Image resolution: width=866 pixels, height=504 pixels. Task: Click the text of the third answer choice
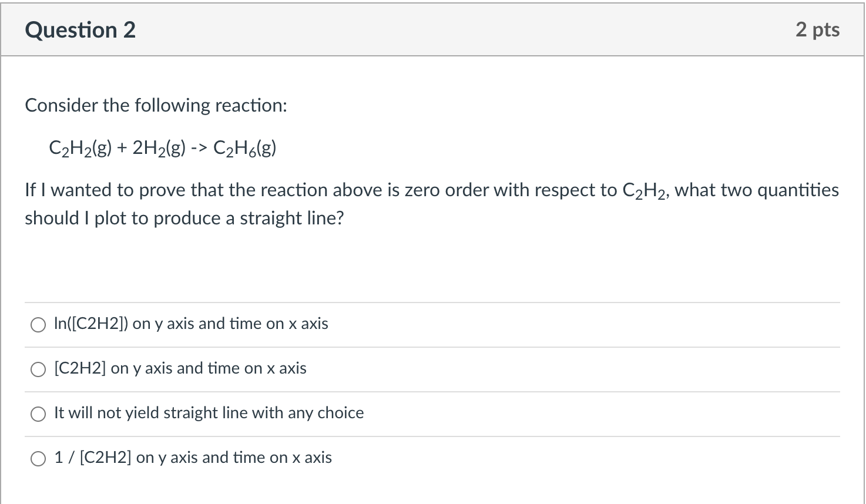209,413
